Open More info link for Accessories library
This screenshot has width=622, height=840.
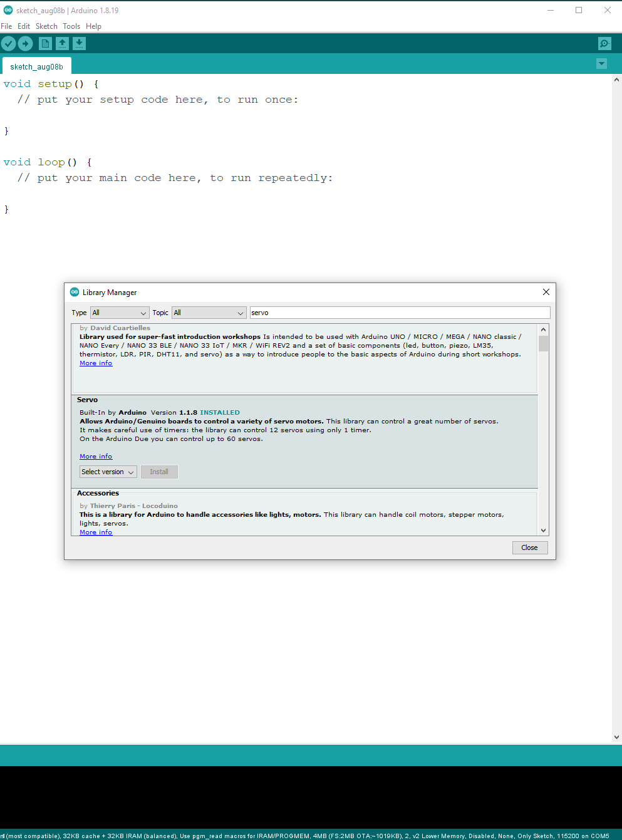(x=96, y=532)
